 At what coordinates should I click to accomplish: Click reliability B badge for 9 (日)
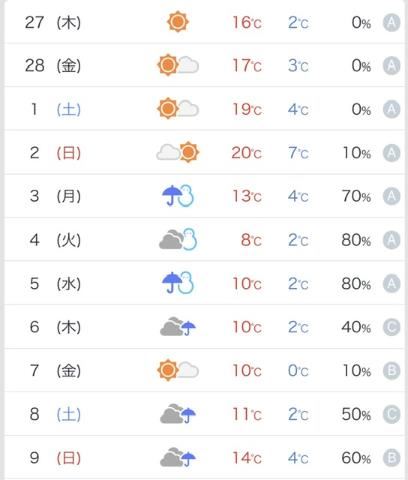pyautogui.click(x=391, y=458)
